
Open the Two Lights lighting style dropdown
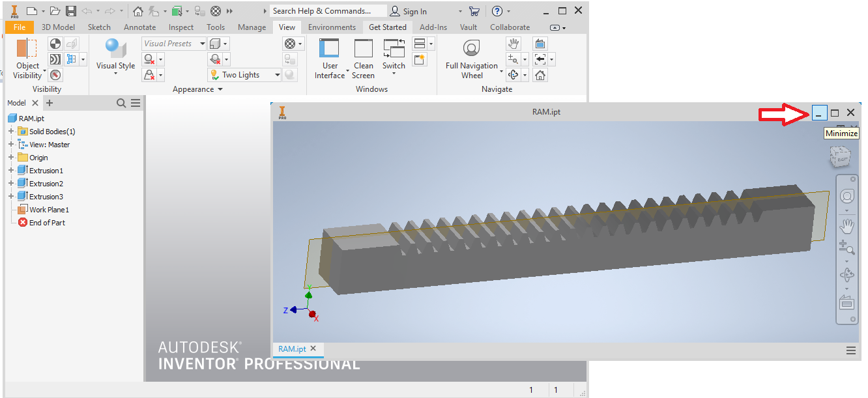coord(245,75)
